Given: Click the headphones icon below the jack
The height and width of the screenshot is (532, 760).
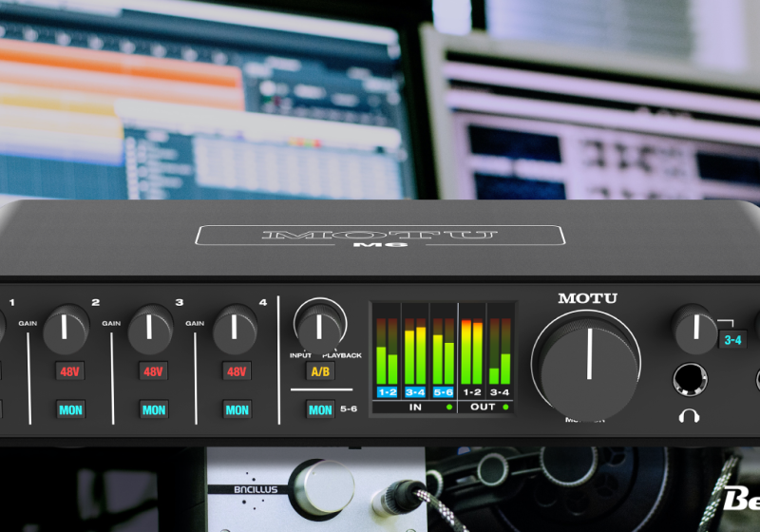Looking at the screenshot, I should 689,416.
